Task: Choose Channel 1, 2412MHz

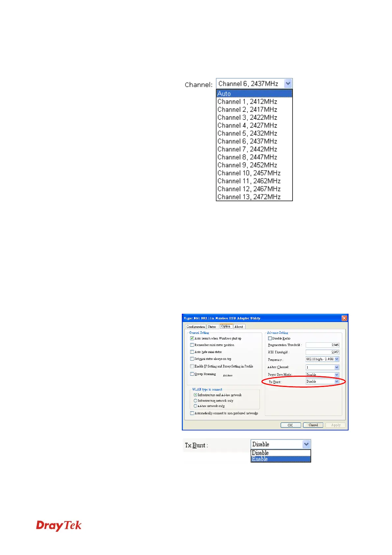Action: coord(254,102)
